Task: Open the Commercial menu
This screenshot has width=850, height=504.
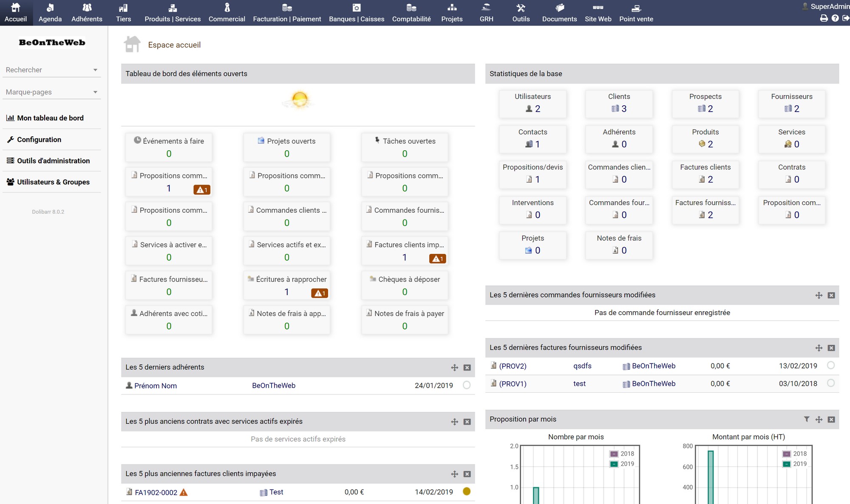Action: pos(227,13)
